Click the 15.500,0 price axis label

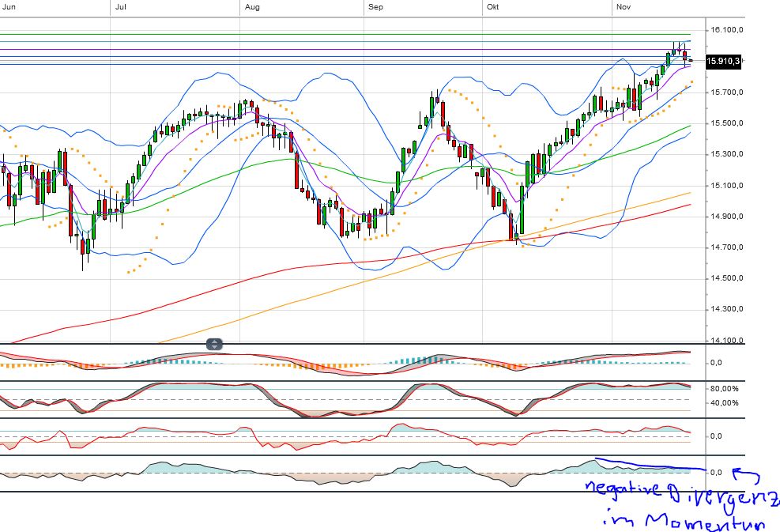point(727,123)
